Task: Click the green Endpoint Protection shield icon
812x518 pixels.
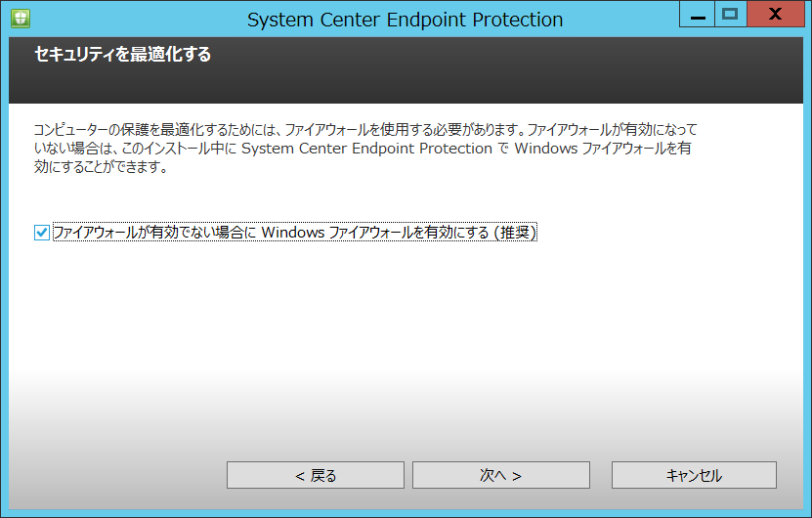Action: 21,19
